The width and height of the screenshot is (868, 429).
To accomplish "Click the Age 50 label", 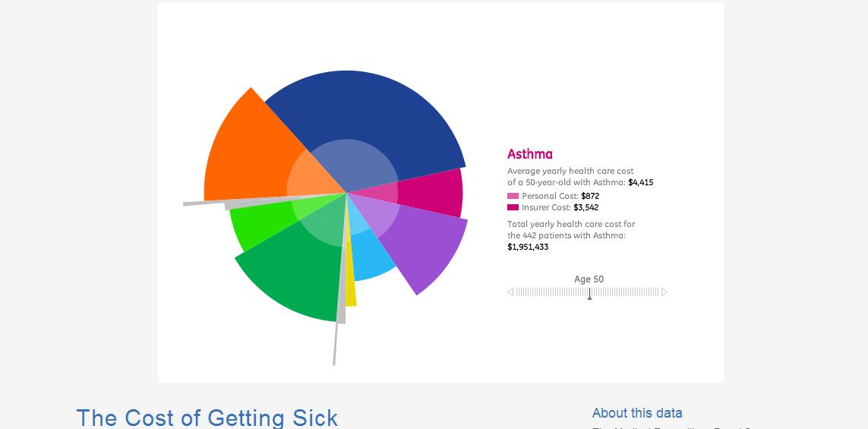I will [589, 279].
